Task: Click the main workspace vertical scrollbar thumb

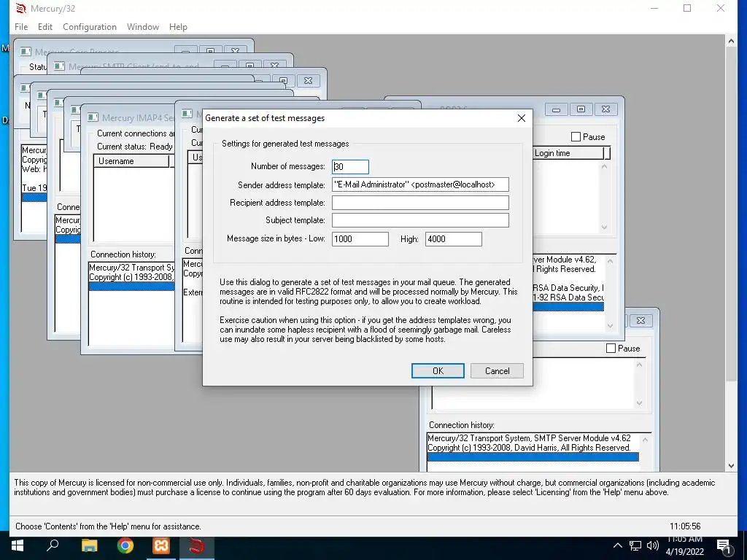Action: (731, 214)
